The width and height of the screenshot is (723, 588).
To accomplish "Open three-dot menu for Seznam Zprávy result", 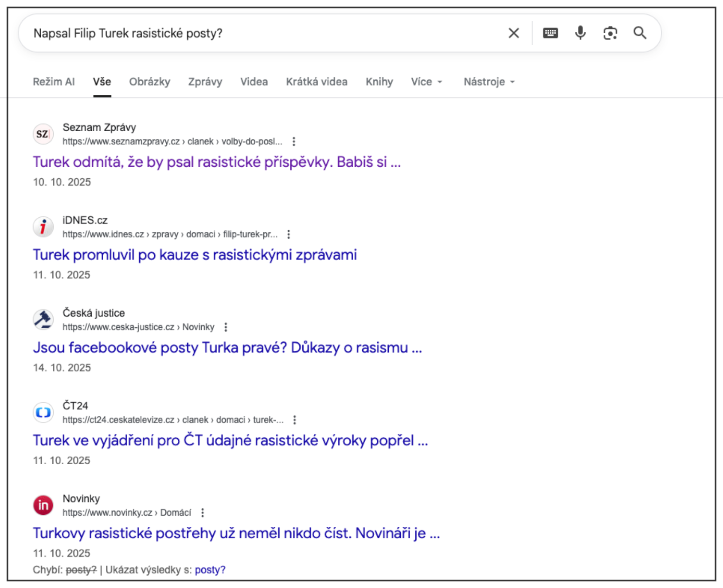I will coord(293,141).
